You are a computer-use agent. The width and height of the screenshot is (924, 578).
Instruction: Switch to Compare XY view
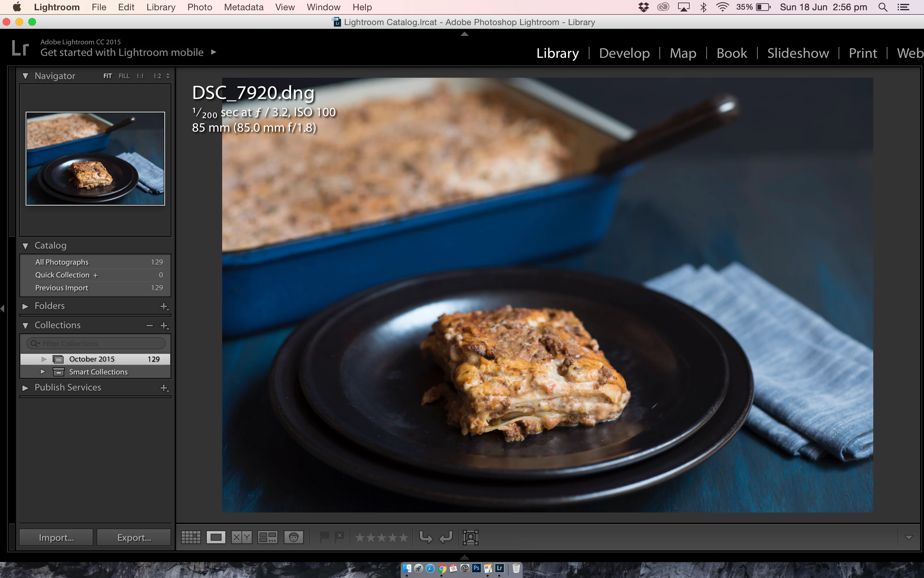[241, 537]
